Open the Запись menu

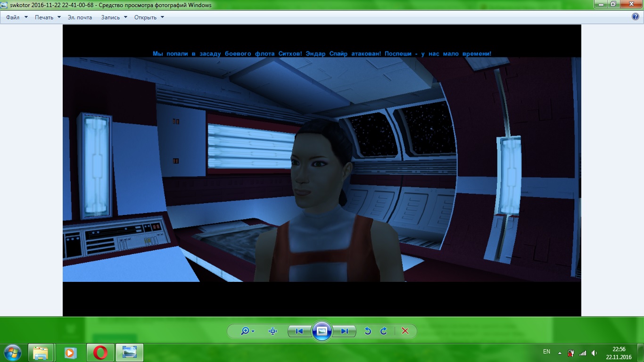pyautogui.click(x=114, y=17)
